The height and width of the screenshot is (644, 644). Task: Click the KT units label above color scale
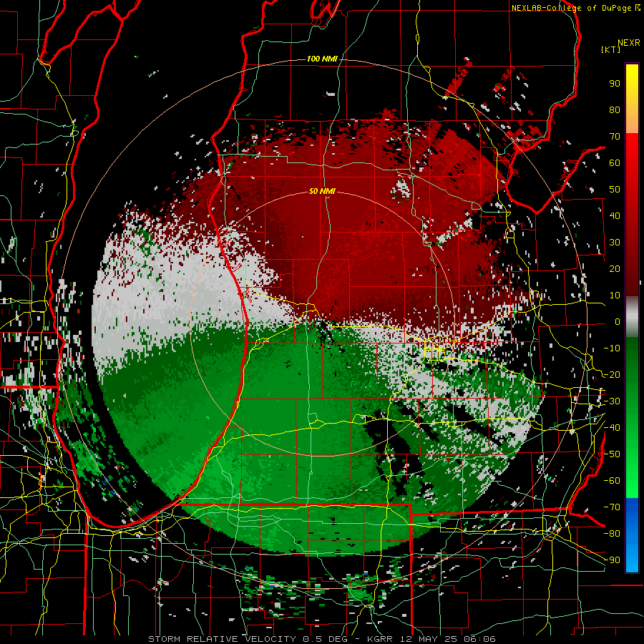tap(611, 49)
